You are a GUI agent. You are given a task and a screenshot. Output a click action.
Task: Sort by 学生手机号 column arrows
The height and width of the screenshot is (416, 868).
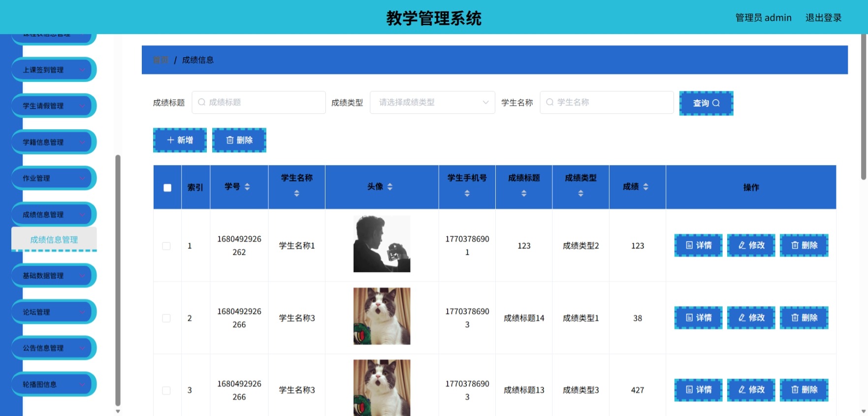(467, 193)
